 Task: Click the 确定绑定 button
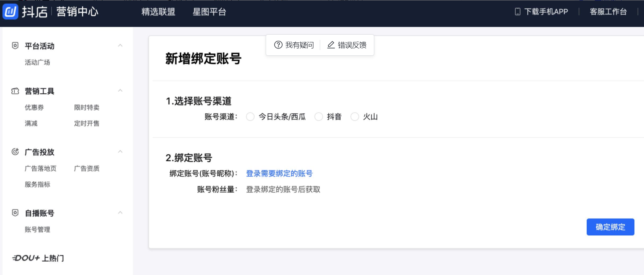(610, 227)
